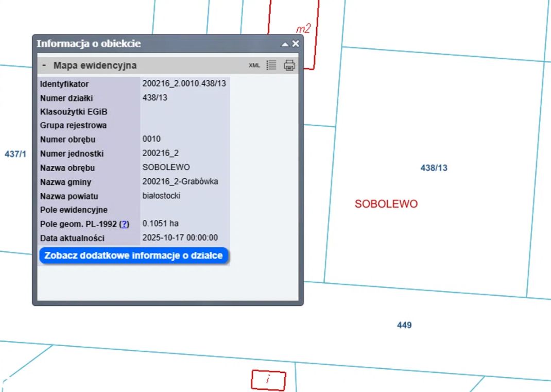Export object info as XML

254,65
